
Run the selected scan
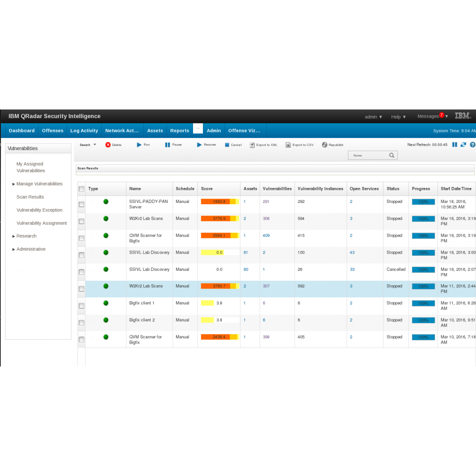coord(143,145)
